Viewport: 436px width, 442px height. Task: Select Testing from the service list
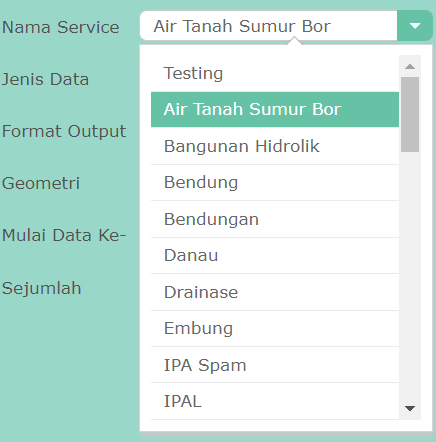[275, 73]
